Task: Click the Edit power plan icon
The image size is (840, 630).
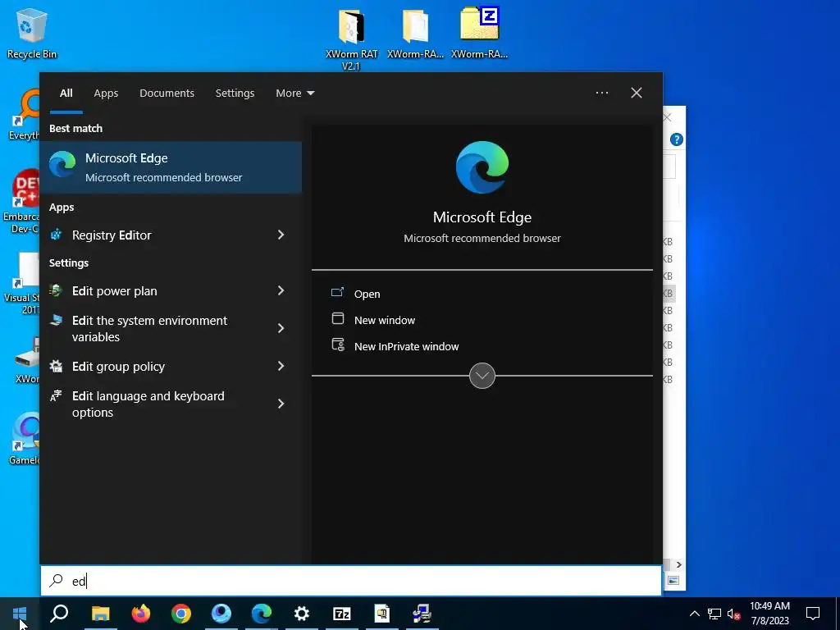Action: [x=57, y=290]
